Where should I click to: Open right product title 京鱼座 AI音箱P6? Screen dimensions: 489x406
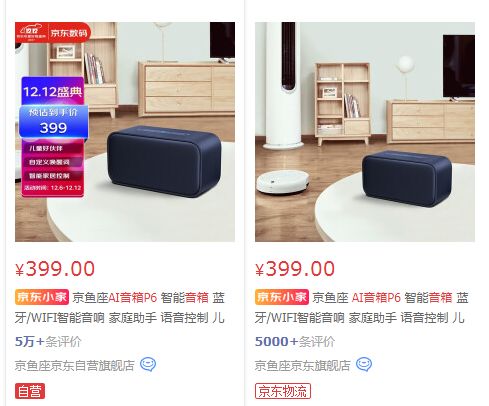(x=362, y=307)
